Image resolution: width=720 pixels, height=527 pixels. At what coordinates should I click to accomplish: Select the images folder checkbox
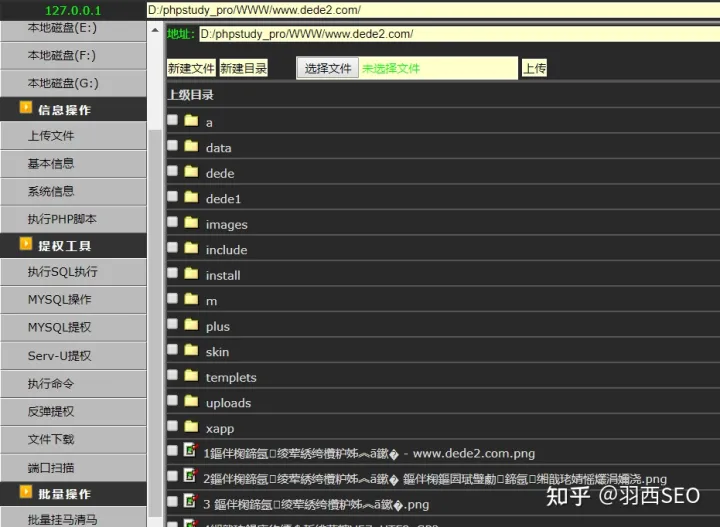coord(172,222)
